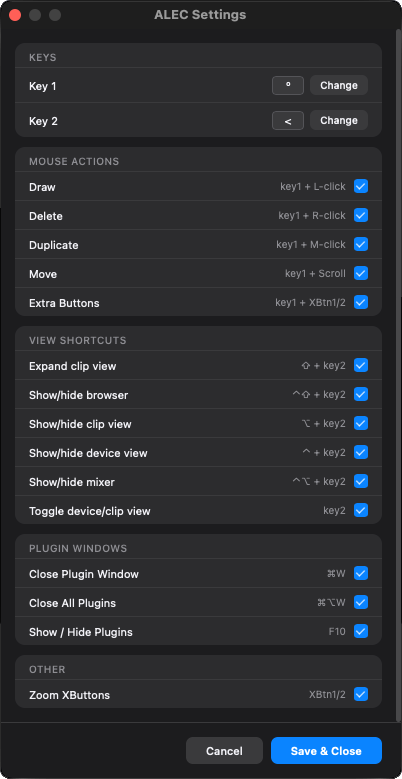Uncheck Show/hide mixer shortcut
Screen dimensions: 402x779
click(361, 481)
